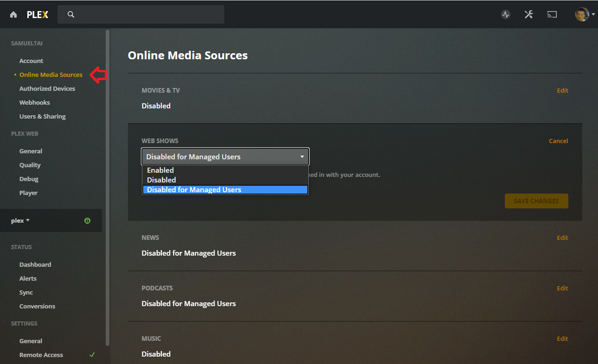Screen dimensions: 598x364
Task: Open Sync in sidebar
Action: tap(26, 292)
